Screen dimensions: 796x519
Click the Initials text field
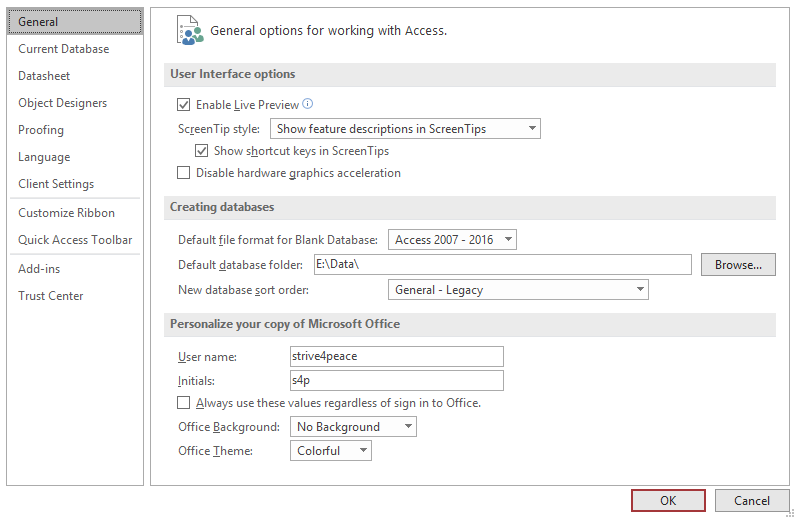pyautogui.click(x=396, y=380)
